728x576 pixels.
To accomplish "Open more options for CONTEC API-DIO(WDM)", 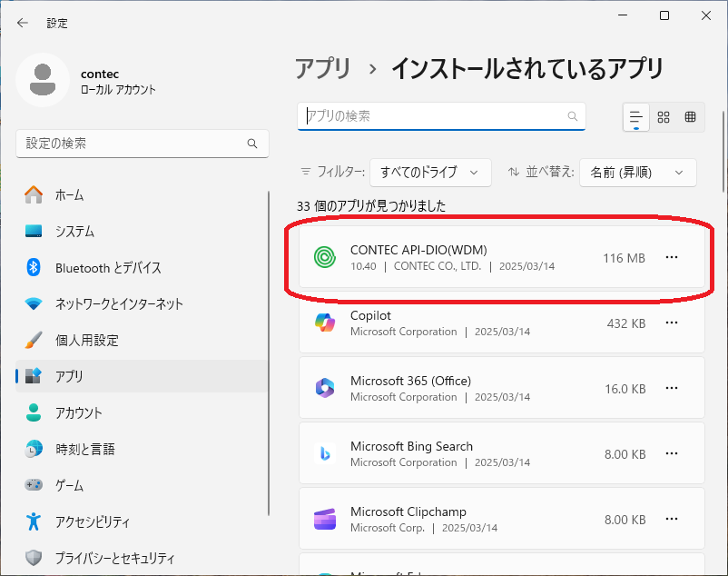I will (672, 257).
